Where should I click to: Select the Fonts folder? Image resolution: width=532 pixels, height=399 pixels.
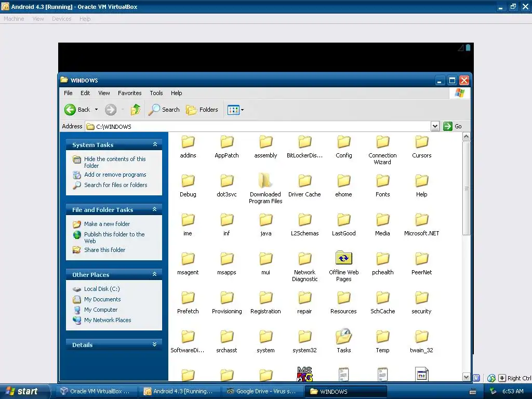click(x=383, y=186)
